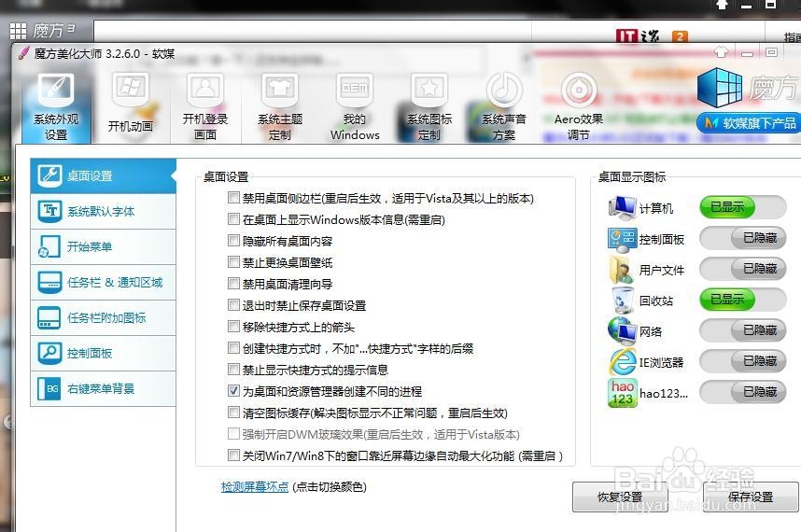Image resolution: width=801 pixels, height=532 pixels.
Task: Select 控制面板 in the sidebar
Action: click(103, 354)
